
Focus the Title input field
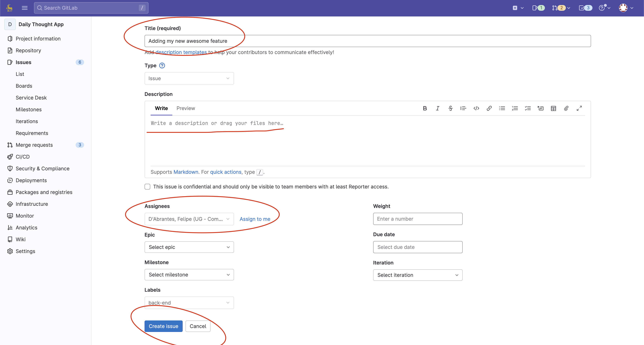pyautogui.click(x=367, y=41)
